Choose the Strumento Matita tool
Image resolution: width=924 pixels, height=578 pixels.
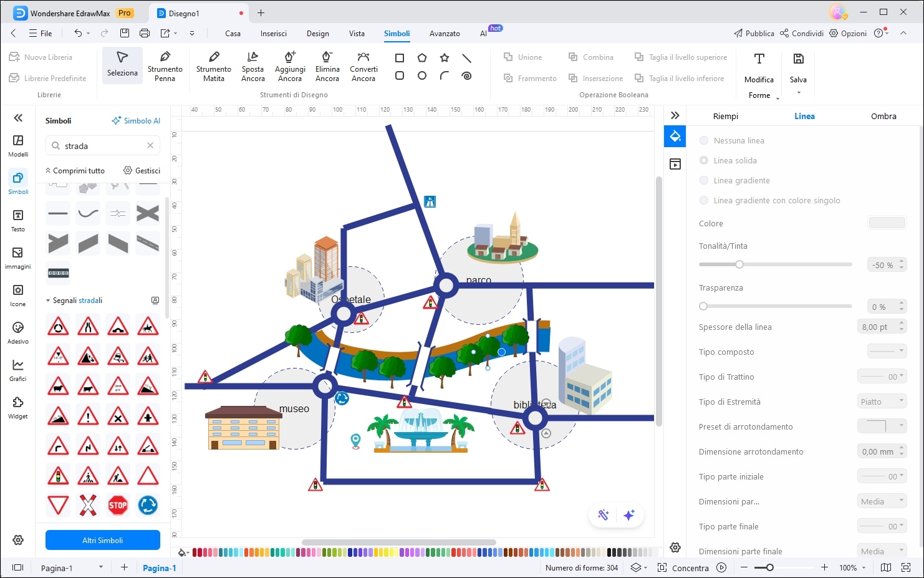[x=213, y=65]
